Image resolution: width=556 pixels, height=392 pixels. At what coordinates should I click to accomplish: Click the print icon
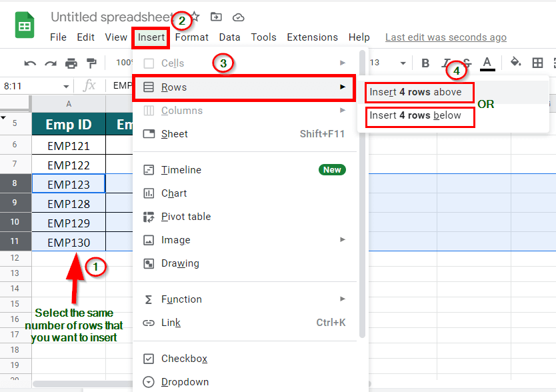(x=71, y=63)
